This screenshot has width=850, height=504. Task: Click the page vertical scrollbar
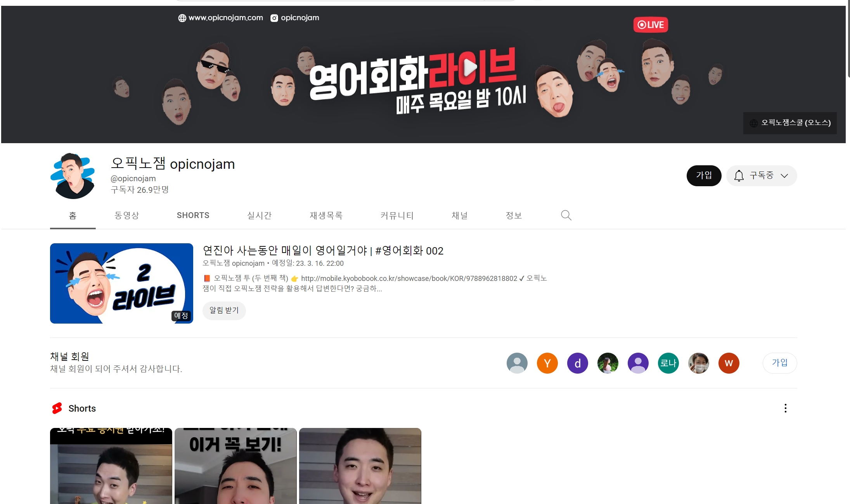point(848,39)
